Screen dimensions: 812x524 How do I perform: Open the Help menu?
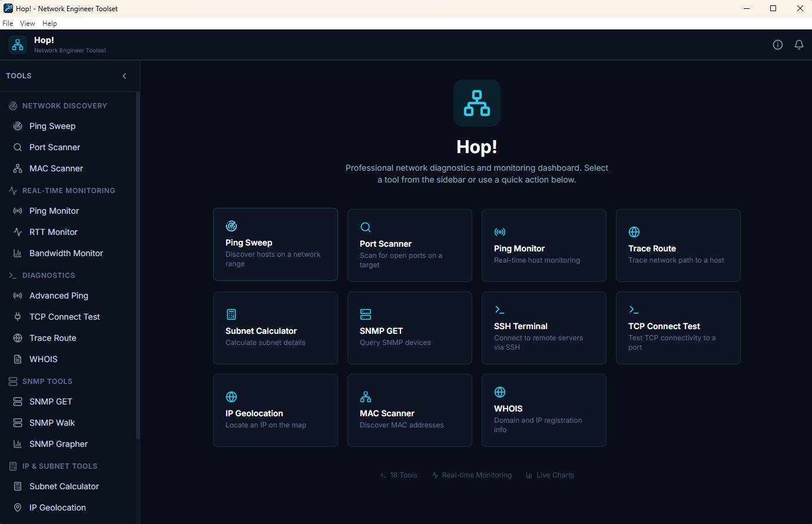pyautogui.click(x=49, y=23)
